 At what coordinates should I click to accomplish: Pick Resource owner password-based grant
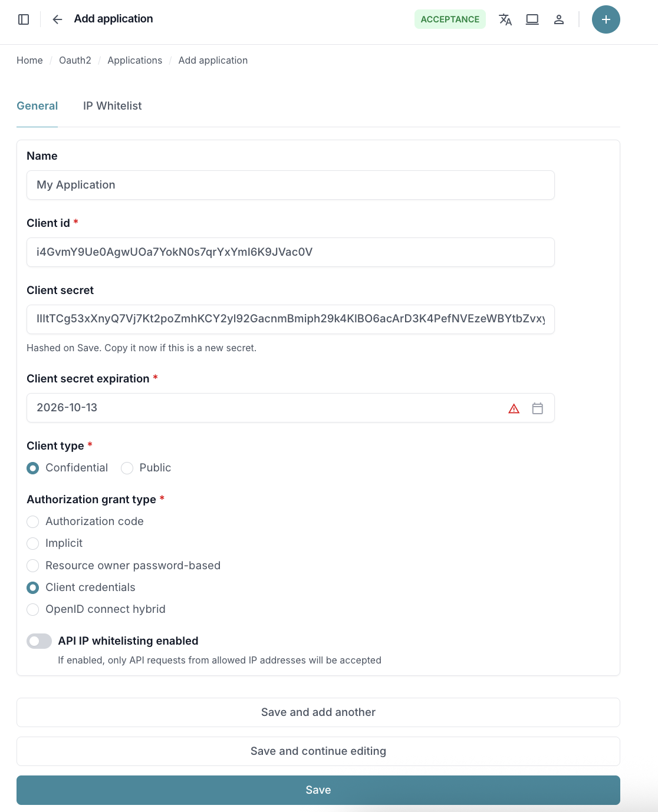tap(32, 566)
